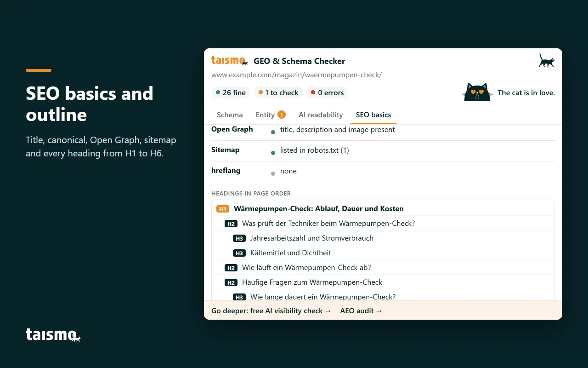Click the "GEO & Schema Checker" title
This screenshot has height=368, width=588.
pos(299,61)
